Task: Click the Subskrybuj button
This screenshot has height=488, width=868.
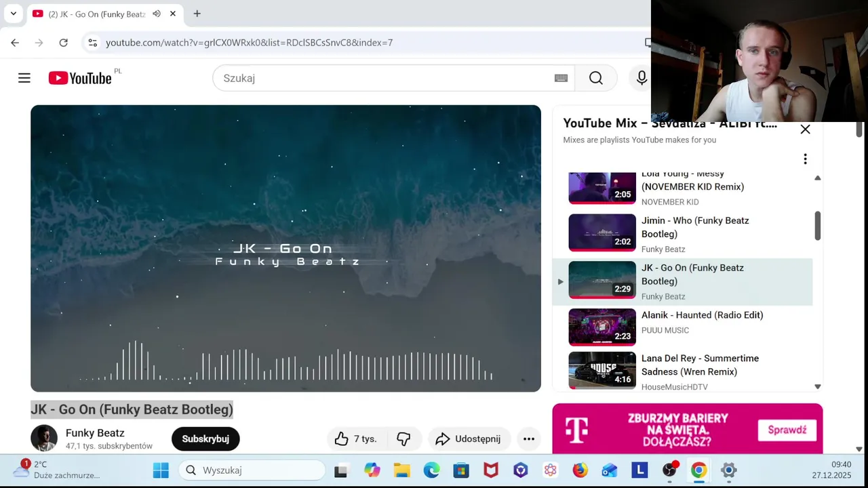Action: tap(205, 439)
